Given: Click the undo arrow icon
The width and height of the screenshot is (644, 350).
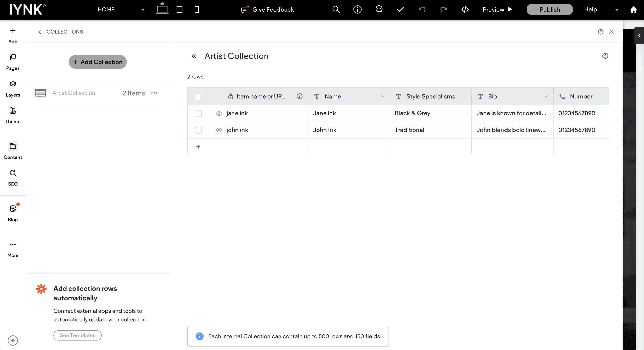Looking at the screenshot, I should (422, 9).
